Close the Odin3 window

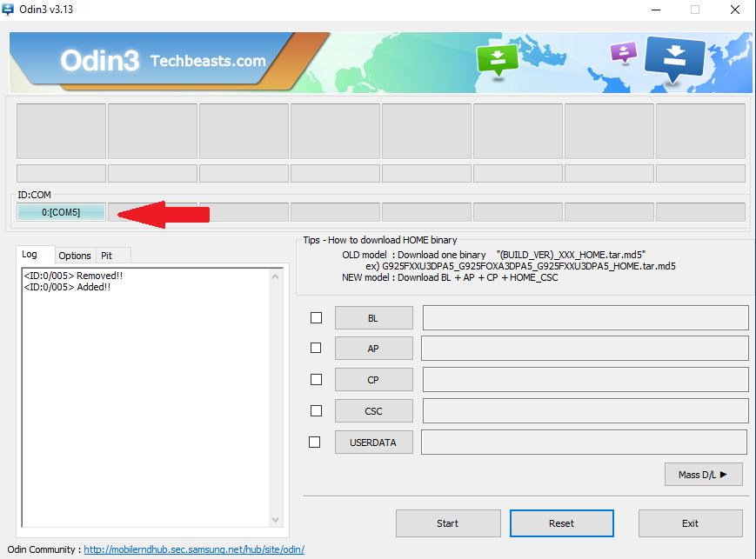735,10
